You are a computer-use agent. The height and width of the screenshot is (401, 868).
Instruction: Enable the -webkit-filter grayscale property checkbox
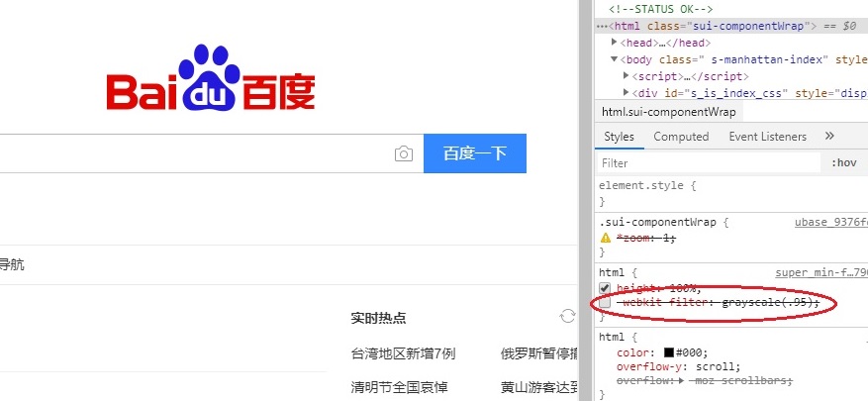coord(605,302)
